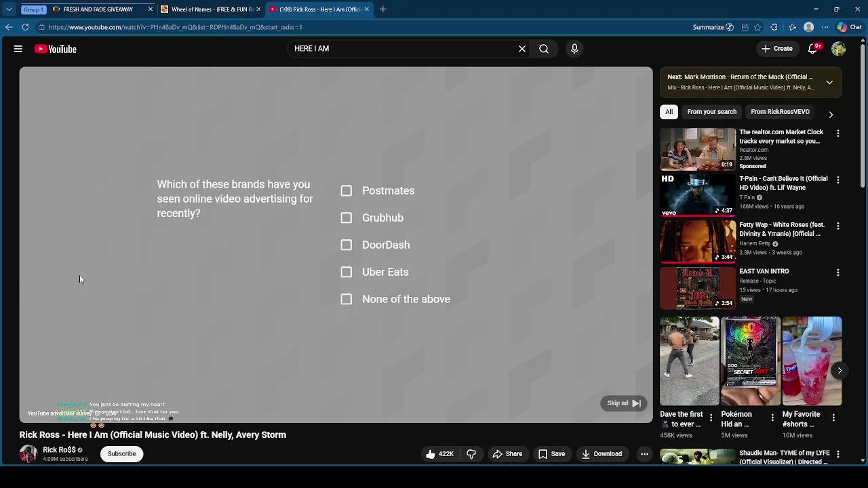
Task: Check the DoorDash option
Action: tap(347, 245)
